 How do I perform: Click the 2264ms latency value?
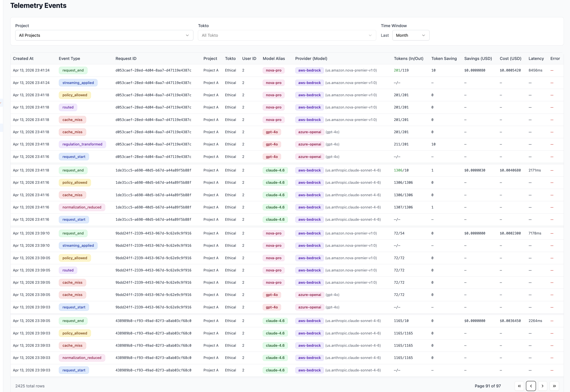pos(535,321)
